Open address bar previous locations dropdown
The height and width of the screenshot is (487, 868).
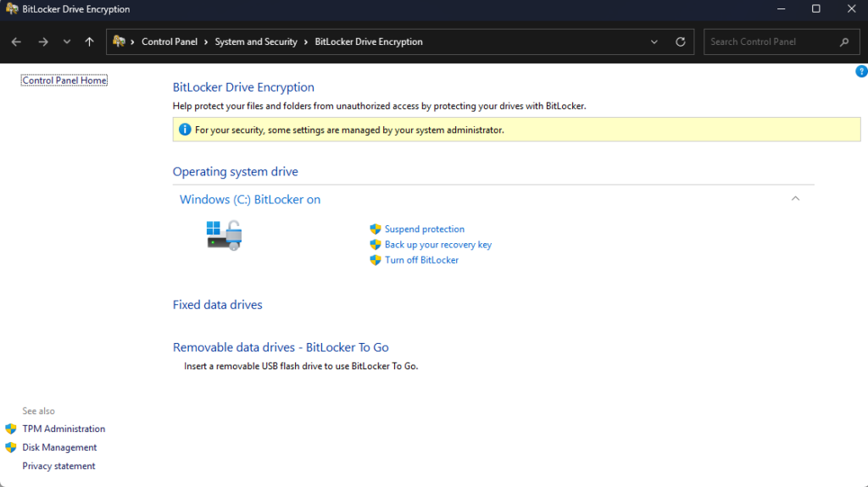[654, 42]
